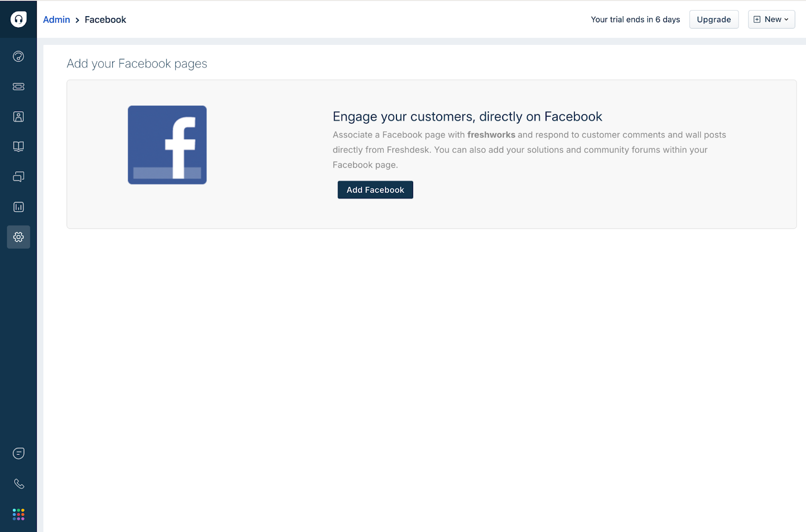
Task: Open the Contacts icon in the sidebar
Action: point(19,117)
